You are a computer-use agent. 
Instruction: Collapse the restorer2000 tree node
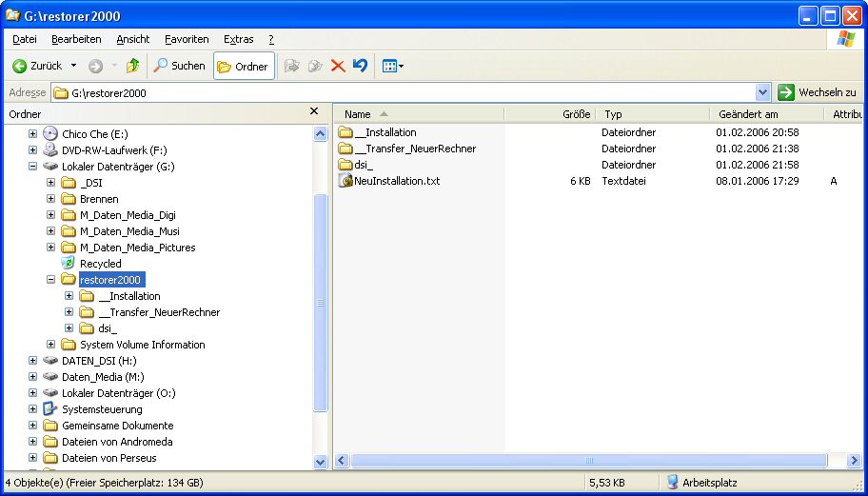point(51,280)
